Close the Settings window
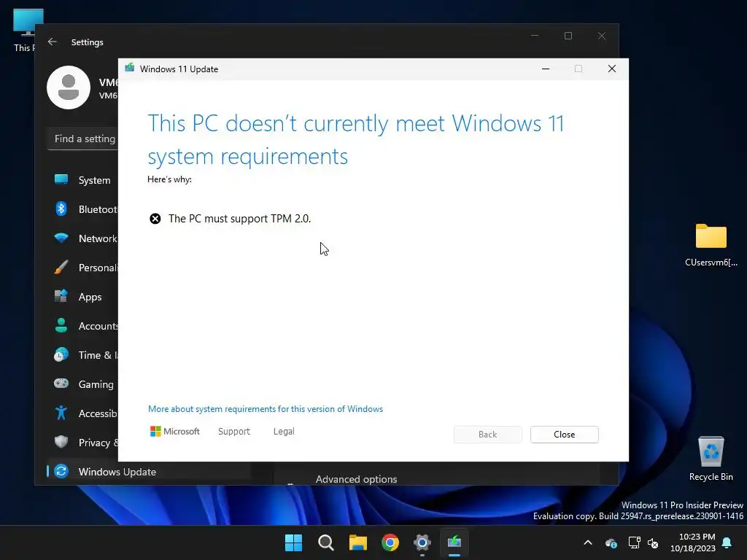Screen dimensions: 747x560 [602, 36]
